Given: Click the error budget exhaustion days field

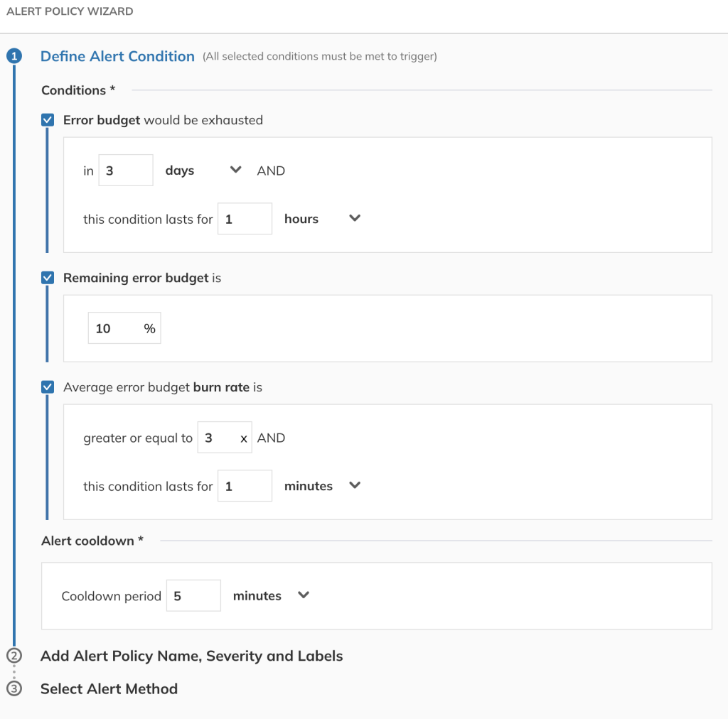Looking at the screenshot, I should [126, 169].
